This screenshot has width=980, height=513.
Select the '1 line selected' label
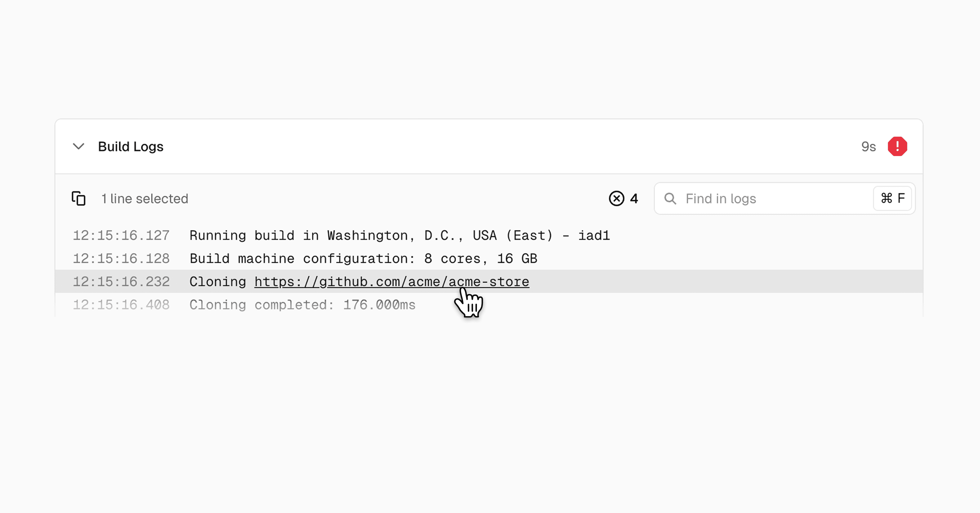point(145,198)
